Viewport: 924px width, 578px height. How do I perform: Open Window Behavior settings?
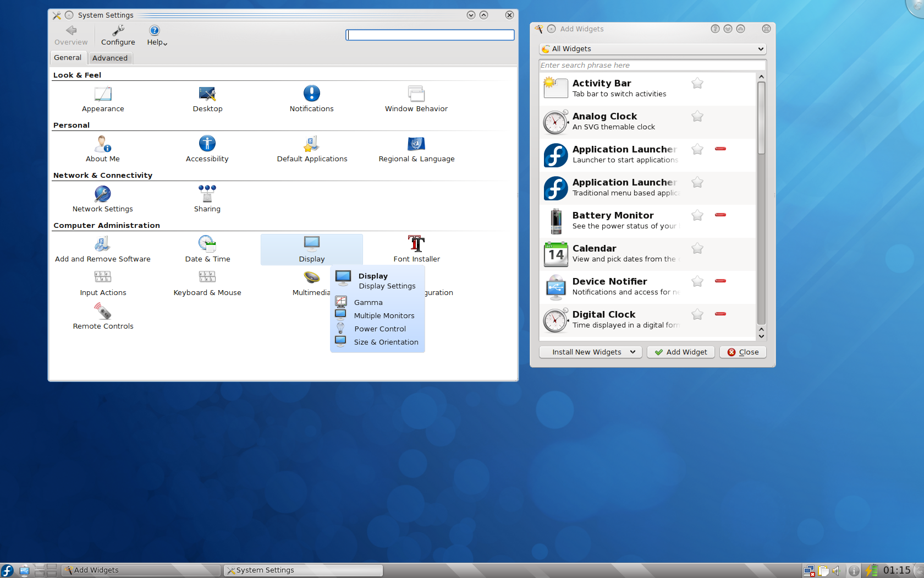coord(416,99)
